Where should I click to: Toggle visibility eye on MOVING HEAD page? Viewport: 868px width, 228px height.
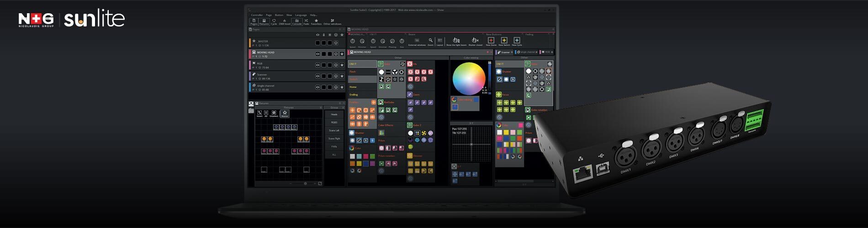[x=318, y=54]
